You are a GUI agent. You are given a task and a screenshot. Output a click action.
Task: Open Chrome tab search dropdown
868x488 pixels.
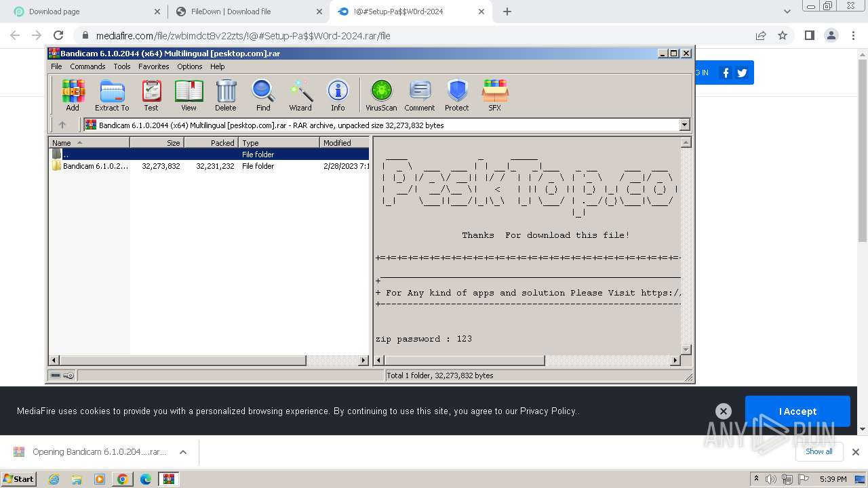[x=787, y=12]
